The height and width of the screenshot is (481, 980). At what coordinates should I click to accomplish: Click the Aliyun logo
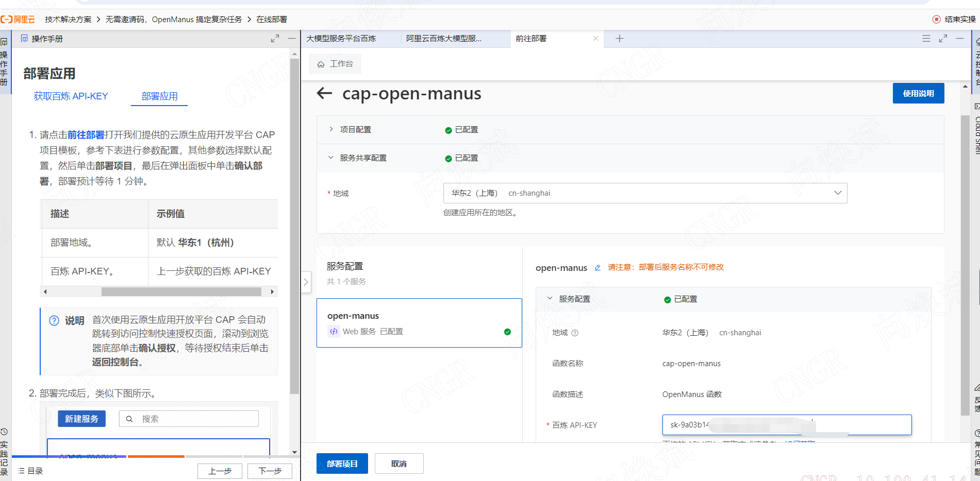pyautogui.click(x=18, y=19)
